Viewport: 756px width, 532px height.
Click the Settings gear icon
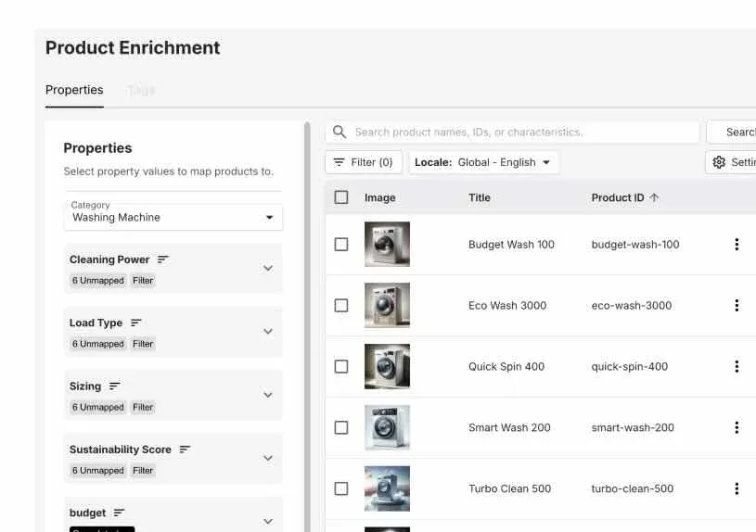[719, 162]
